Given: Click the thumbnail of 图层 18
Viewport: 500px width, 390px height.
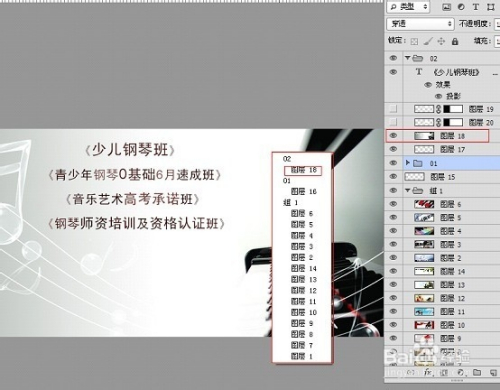Looking at the screenshot, I should tap(424, 136).
